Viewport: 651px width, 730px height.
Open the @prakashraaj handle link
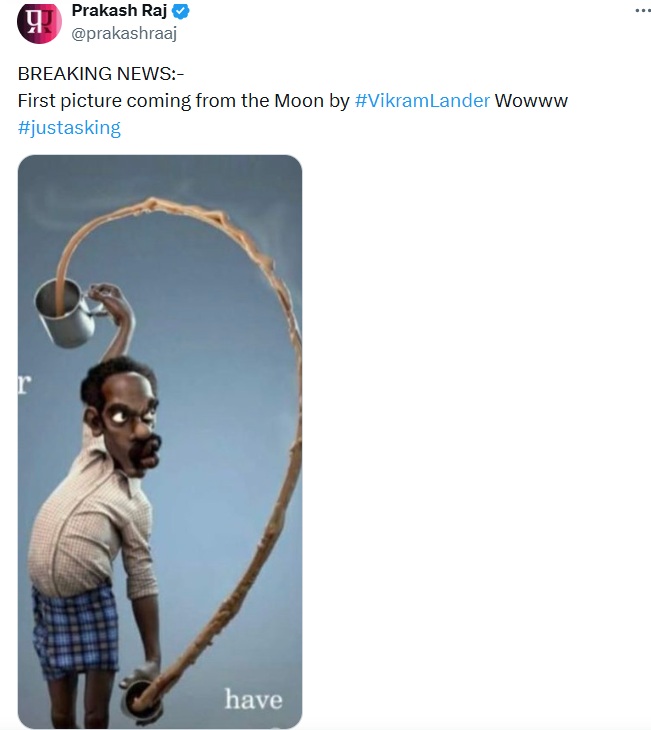click(124, 33)
